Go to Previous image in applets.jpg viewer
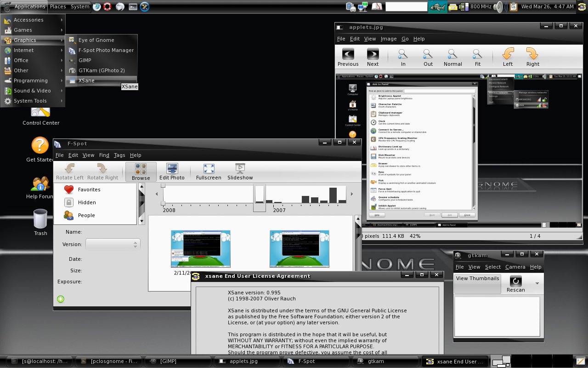The height and width of the screenshot is (368, 588). pyautogui.click(x=348, y=57)
